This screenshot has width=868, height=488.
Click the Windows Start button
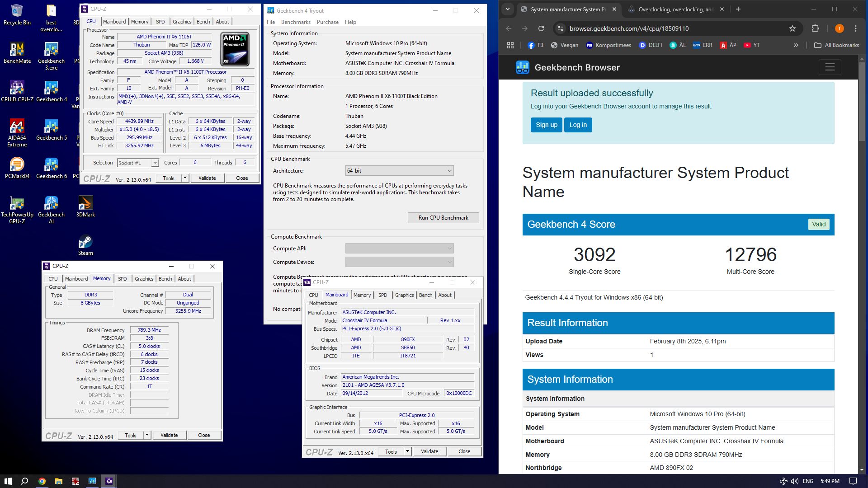[8, 481]
